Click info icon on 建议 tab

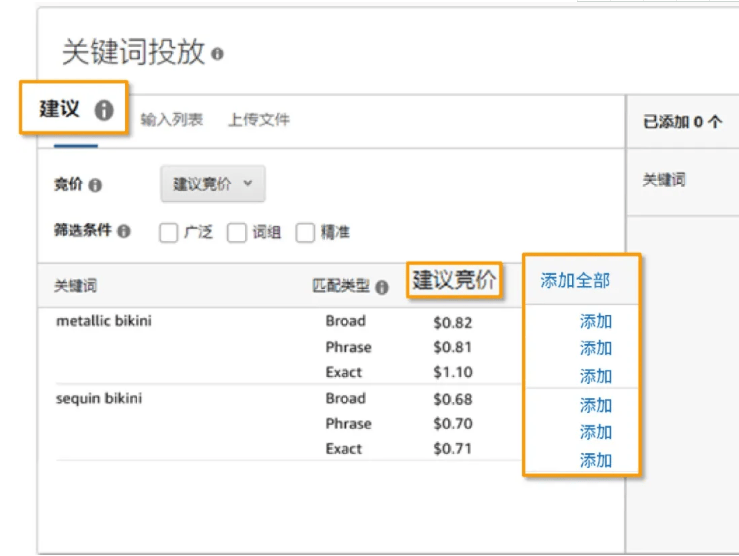(104, 111)
